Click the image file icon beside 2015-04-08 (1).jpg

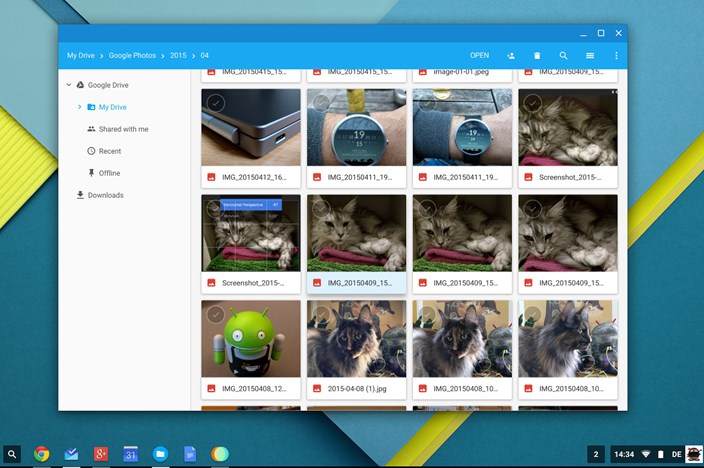click(x=317, y=389)
